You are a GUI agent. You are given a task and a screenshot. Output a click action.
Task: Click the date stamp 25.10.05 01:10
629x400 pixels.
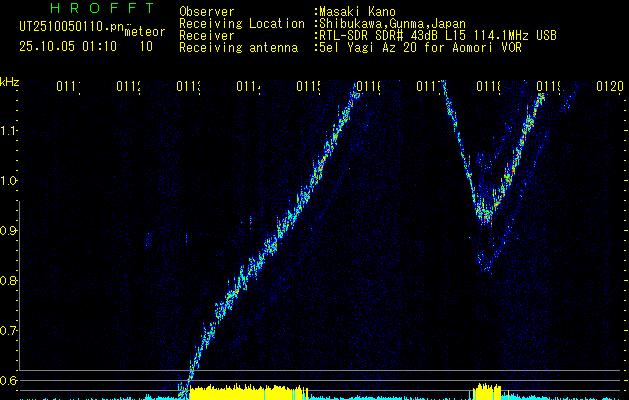[68, 47]
